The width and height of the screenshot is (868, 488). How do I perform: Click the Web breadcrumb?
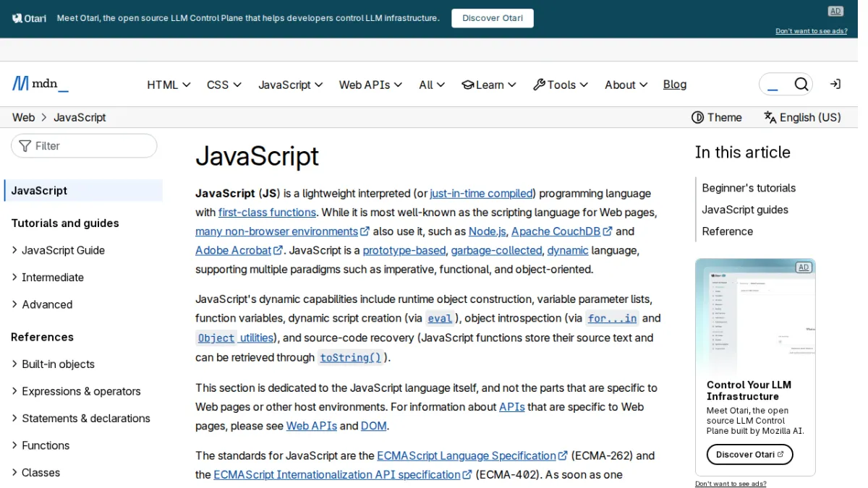(23, 117)
